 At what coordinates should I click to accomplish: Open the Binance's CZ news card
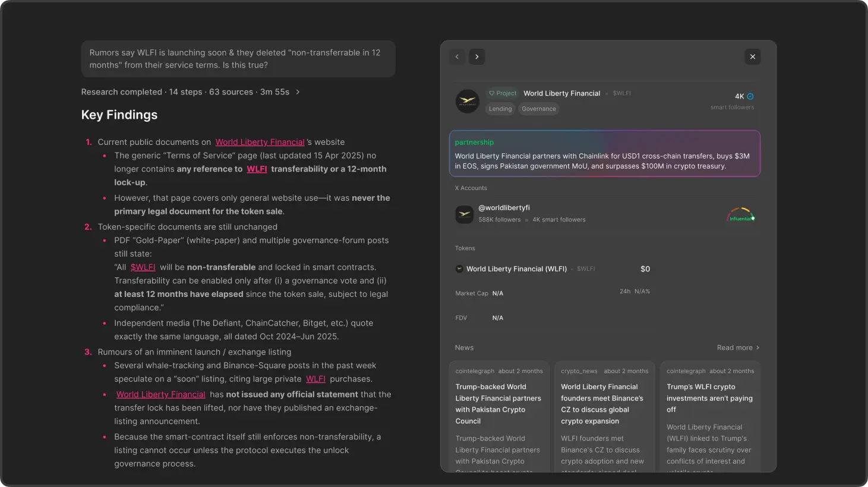coord(604,416)
